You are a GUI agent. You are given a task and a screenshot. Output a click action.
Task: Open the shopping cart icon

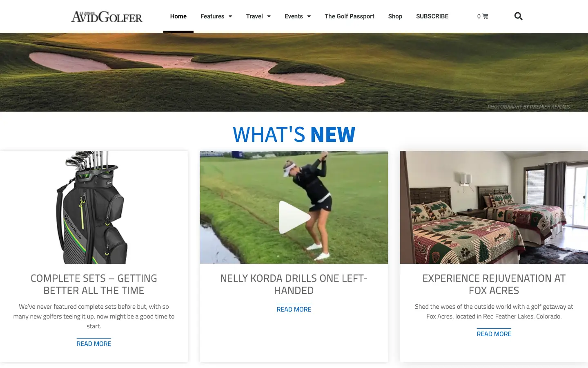coord(485,16)
